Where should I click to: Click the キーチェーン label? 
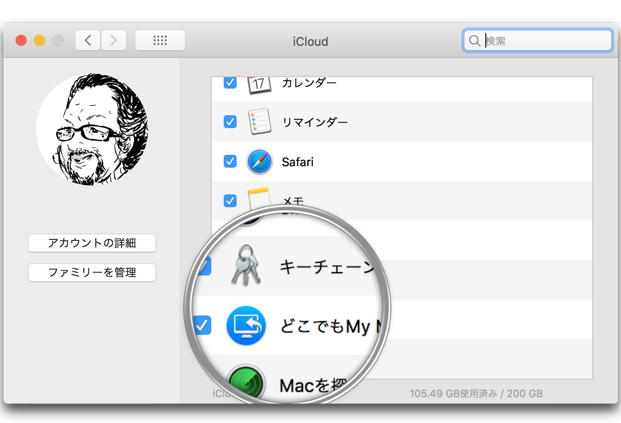coord(327,266)
